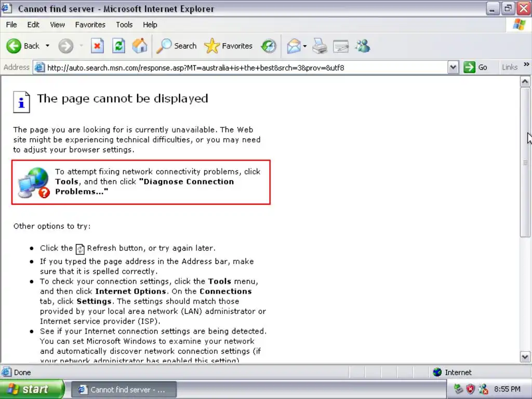Click the Internet zone globe icon

click(437, 372)
